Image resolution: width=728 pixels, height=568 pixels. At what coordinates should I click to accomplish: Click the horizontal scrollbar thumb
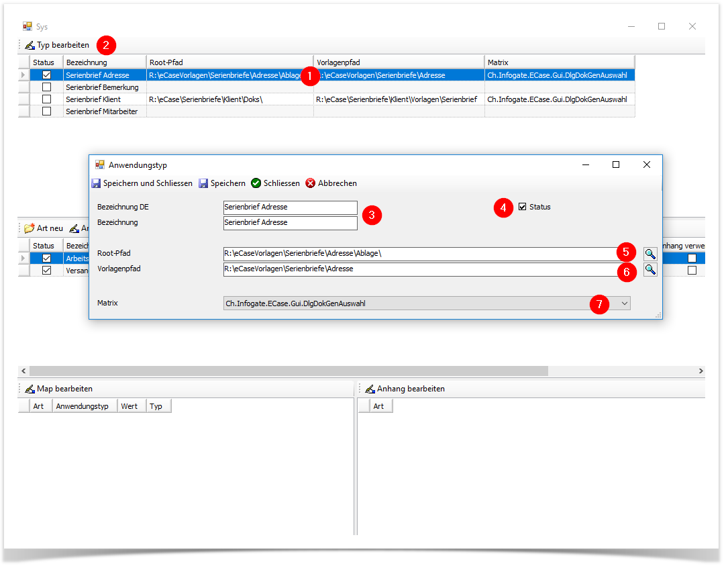pyautogui.click(x=289, y=371)
